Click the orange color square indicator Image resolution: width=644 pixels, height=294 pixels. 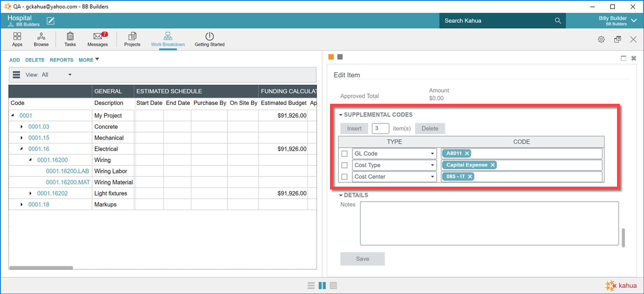tap(331, 57)
